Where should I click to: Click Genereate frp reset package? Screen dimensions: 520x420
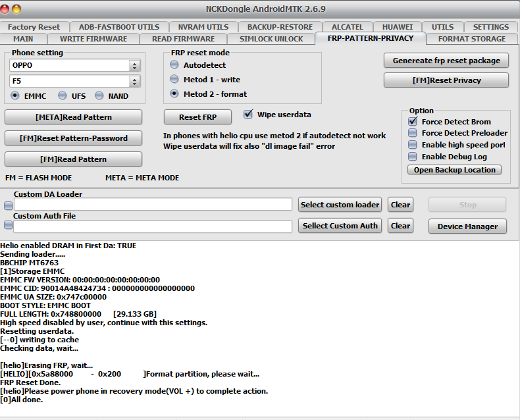[446, 61]
